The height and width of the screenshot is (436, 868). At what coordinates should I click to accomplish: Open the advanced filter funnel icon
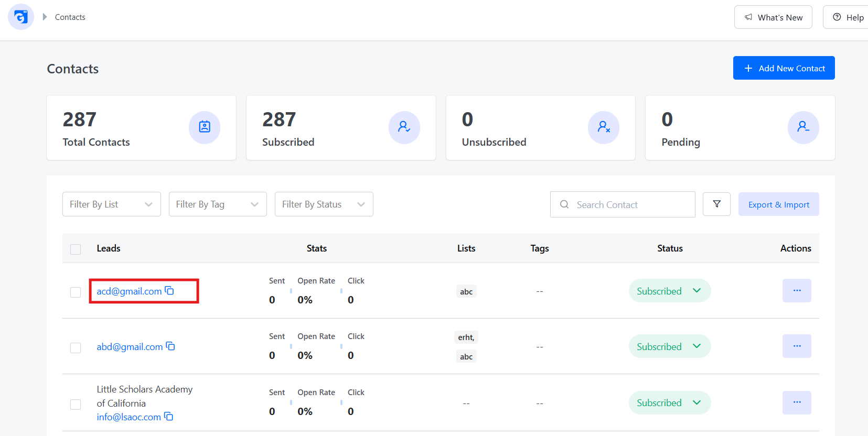(716, 204)
